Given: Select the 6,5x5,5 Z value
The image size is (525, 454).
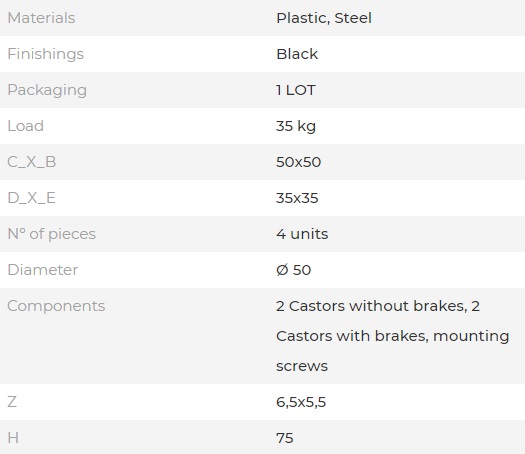Looking at the screenshot, I should coord(301,402).
